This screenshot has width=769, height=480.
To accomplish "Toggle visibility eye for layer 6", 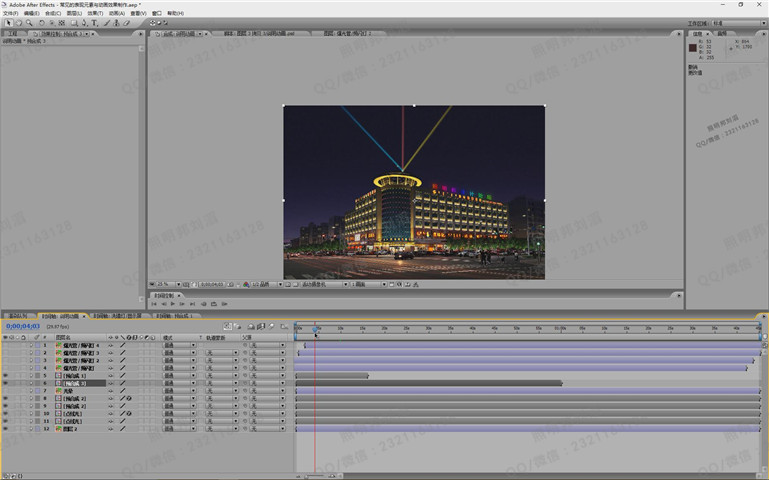I will click(x=5, y=383).
